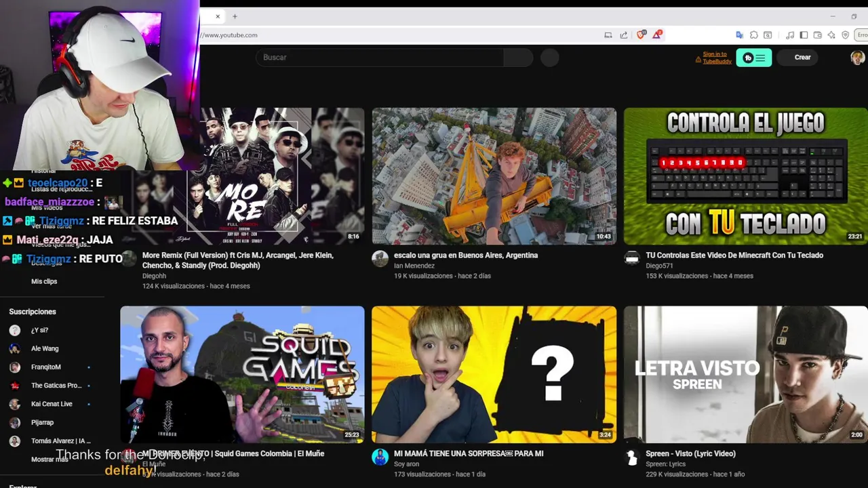The image size is (868, 488).
Task: Click the cast/screen icon in the address bar
Action: click(608, 35)
